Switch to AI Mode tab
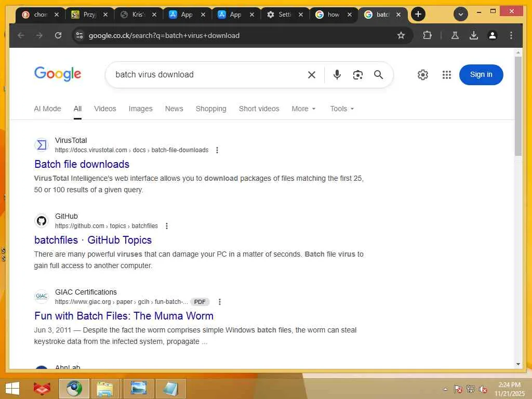This screenshot has width=532, height=399. pos(47,109)
